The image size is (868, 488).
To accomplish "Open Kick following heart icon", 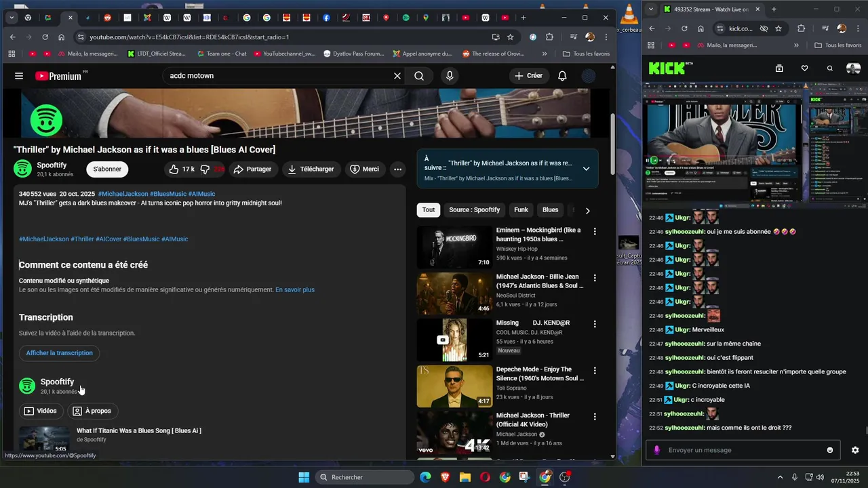I will coord(804,68).
